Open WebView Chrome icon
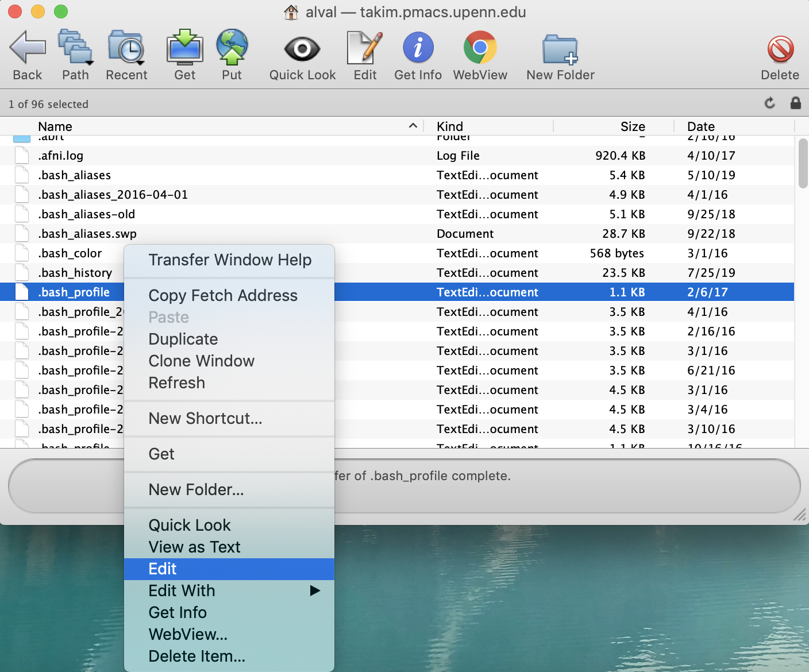Viewport: 809px width, 672px height. point(480,48)
